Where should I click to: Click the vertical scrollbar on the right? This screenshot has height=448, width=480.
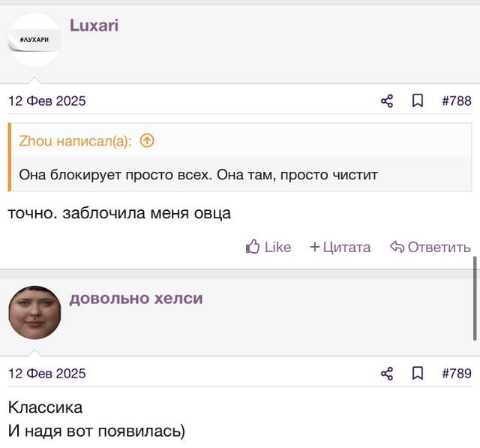[475, 299]
